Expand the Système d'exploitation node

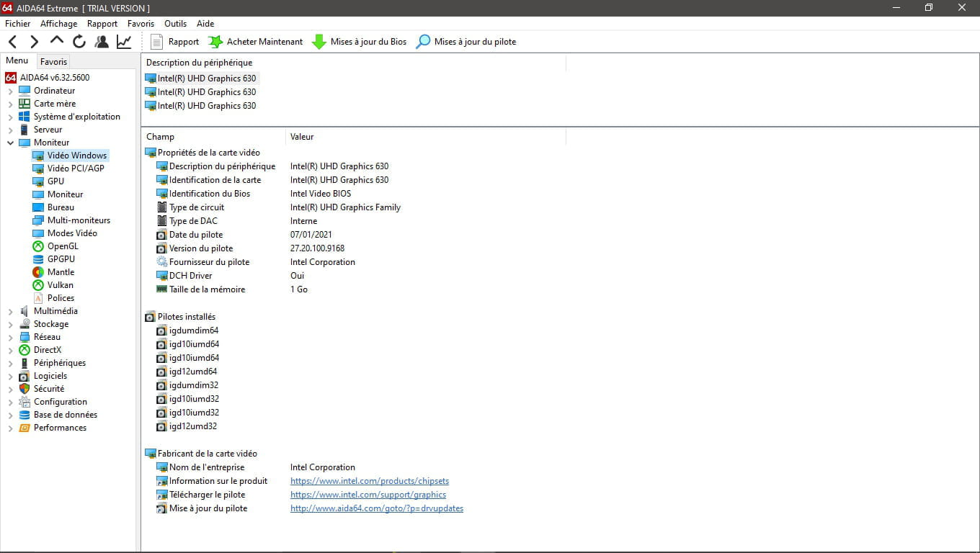[x=10, y=117]
